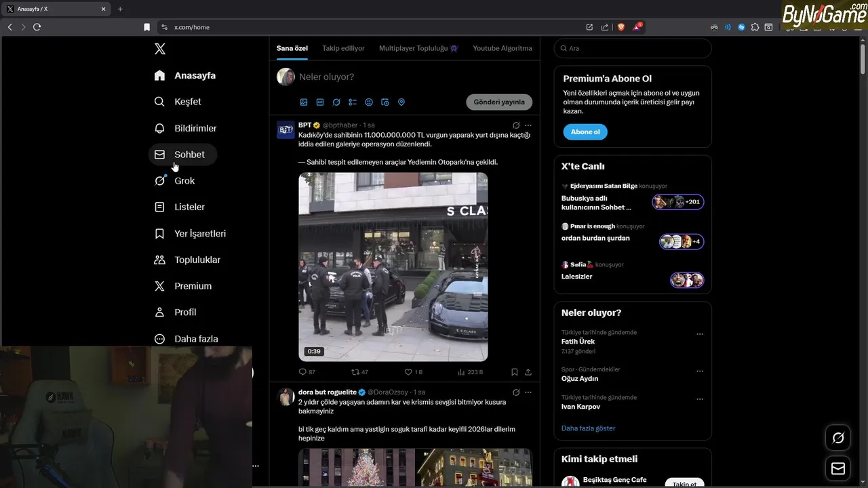Image resolution: width=868 pixels, height=488 pixels.
Task: Click Grok enhance icon in composer
Action: (x=336, y=102)
